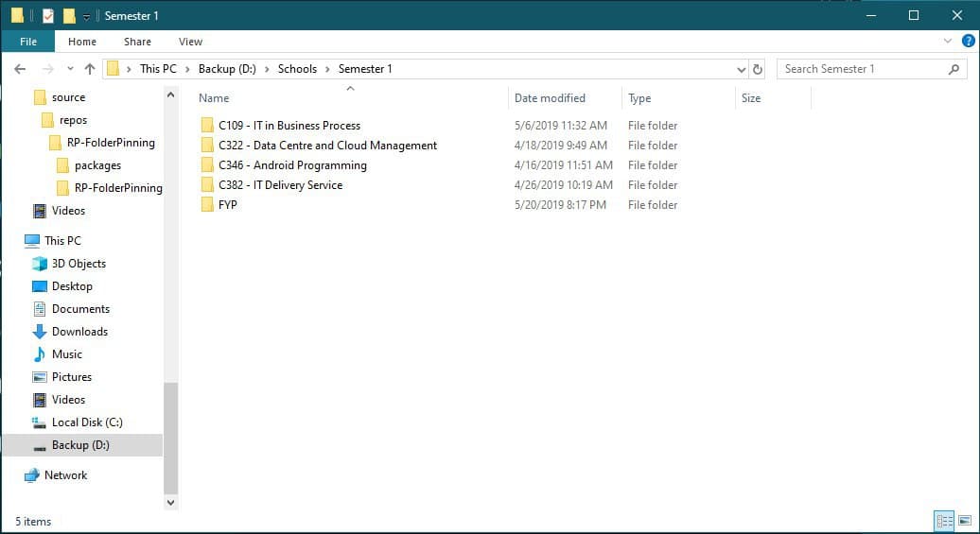This screenshot has width=980, height=534.
Task: Click the Back navigation arrow
Action: point(20,69)
